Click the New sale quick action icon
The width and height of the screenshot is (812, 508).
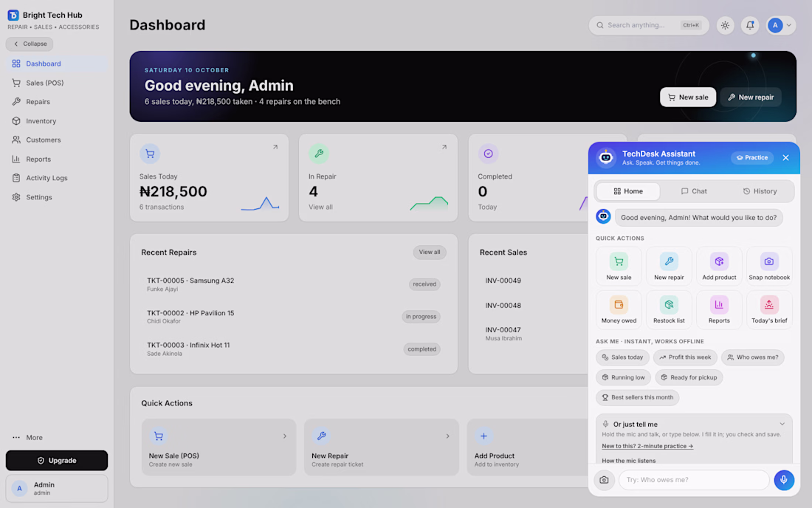click(x=619, y=261)
